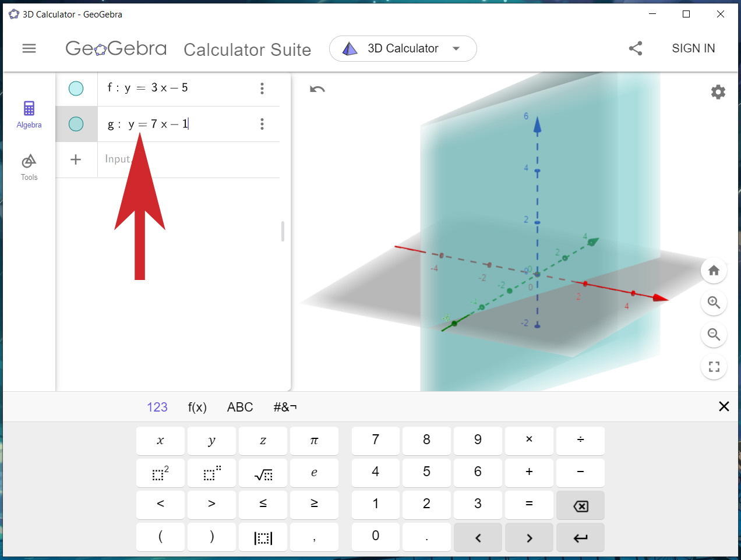Toggle visibility of plane g
The height and width of the screenshot is (560, 741).
(76, 124)
